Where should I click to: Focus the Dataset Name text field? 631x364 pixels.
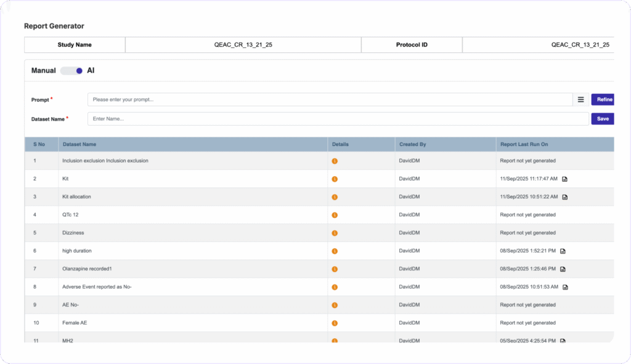click(338, 119)
